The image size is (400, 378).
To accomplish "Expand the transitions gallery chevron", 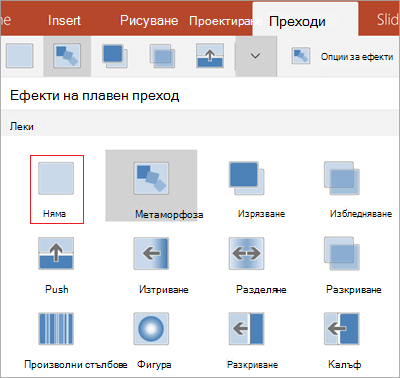I will pyautogui.click(x=256, y=56).
